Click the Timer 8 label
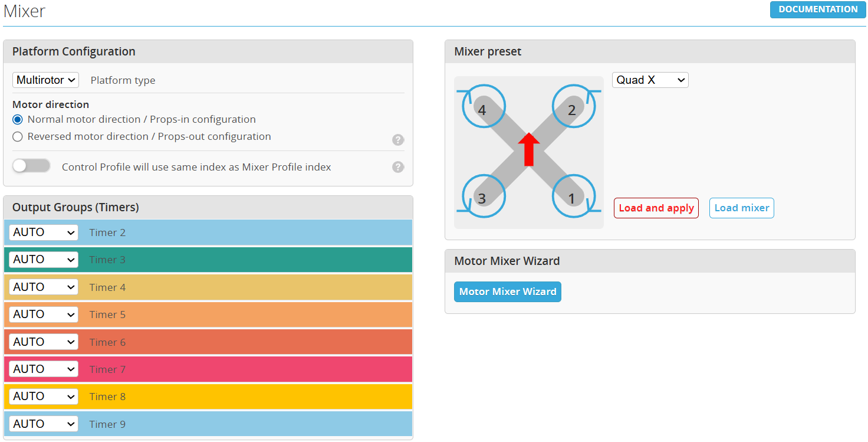 point(107,397)
